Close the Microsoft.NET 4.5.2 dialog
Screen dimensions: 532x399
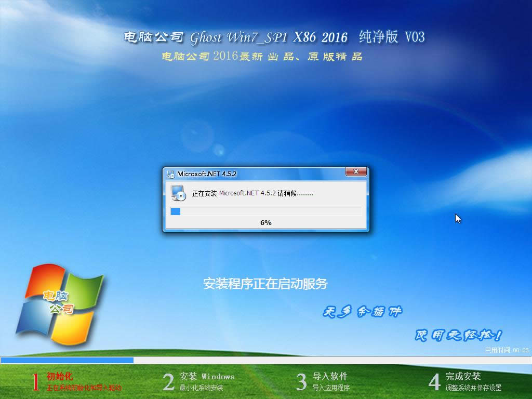356,172
